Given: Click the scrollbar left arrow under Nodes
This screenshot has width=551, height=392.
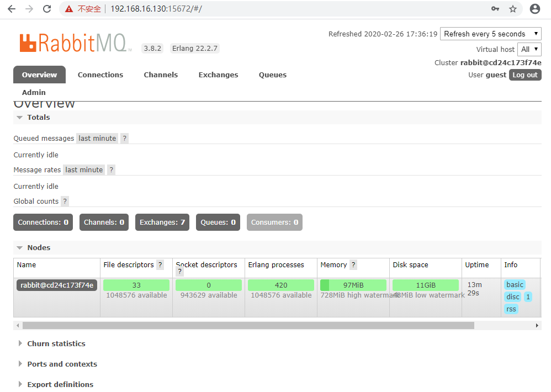Looking at the screenshot, I should coord(18,326).
